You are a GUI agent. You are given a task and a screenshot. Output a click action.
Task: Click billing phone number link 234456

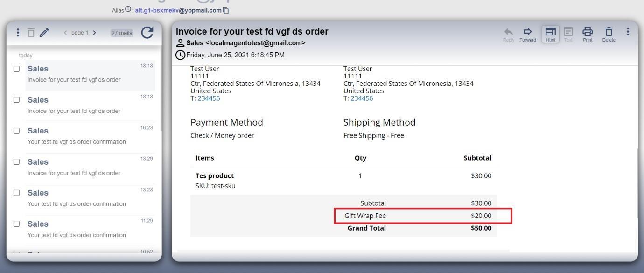(x=209, y=98)
